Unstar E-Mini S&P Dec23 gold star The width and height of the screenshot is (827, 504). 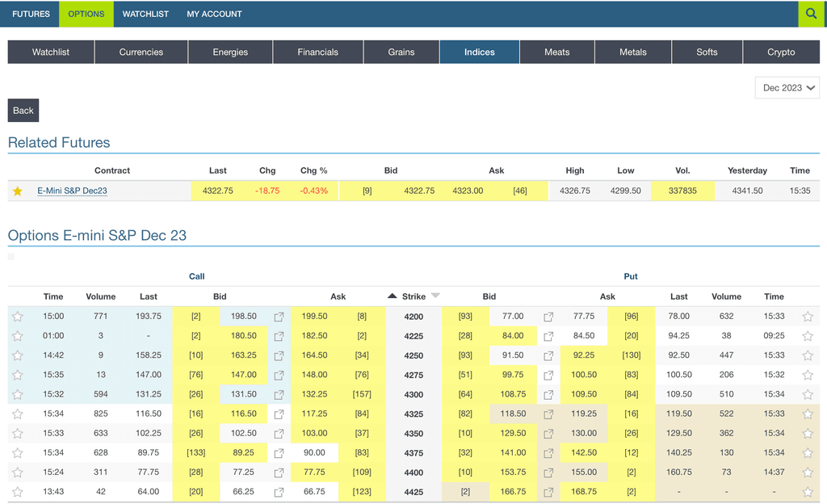pyautogui.click(x=17, y=191)
